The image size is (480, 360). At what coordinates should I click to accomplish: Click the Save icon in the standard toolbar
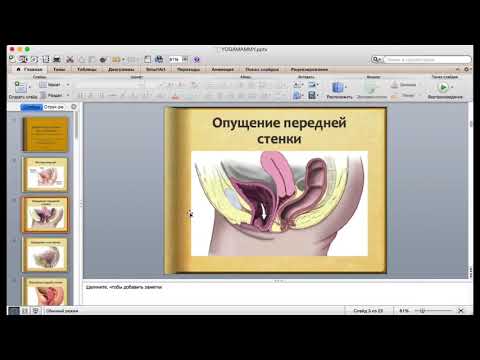[x=46, y=59]
